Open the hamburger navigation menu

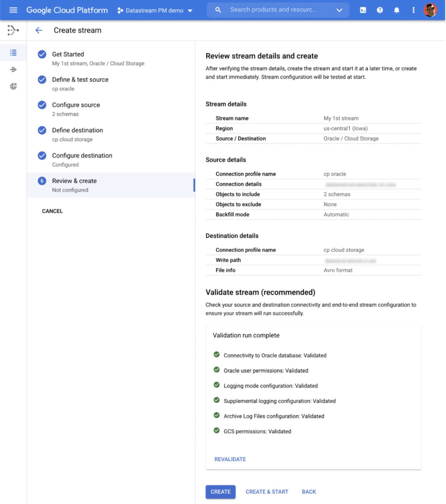13,10
